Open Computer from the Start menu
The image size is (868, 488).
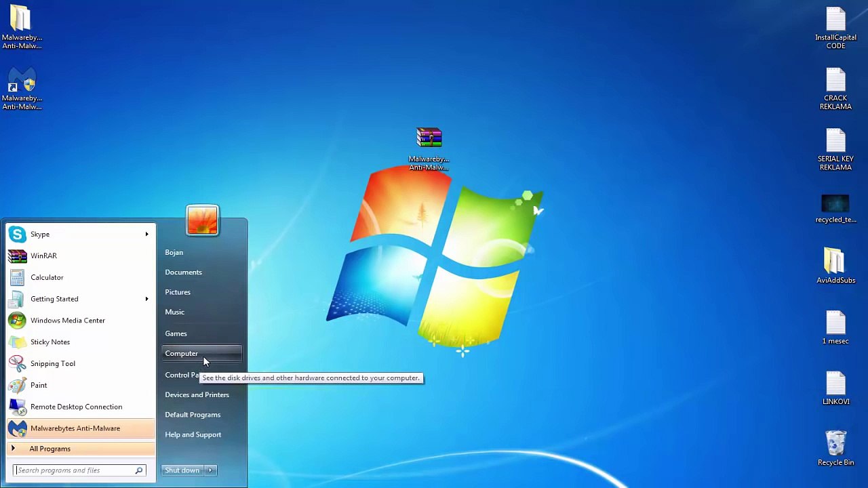click(x=201, y=354)
